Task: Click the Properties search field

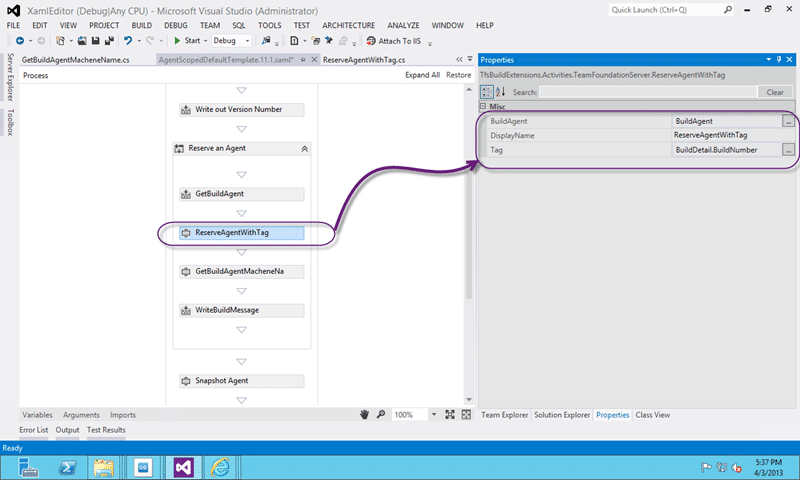Action: (x=648, y=92)
